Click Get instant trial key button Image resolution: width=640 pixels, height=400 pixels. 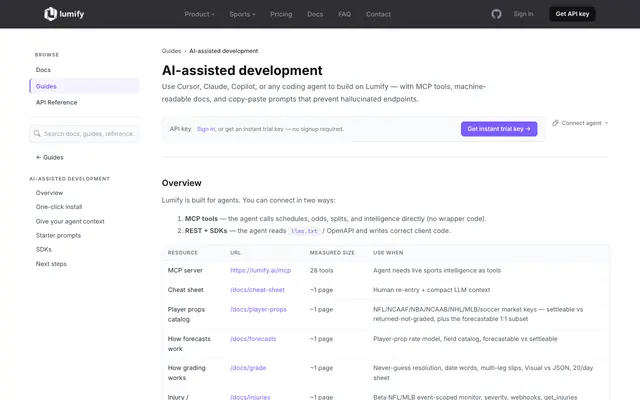[499, 129]
